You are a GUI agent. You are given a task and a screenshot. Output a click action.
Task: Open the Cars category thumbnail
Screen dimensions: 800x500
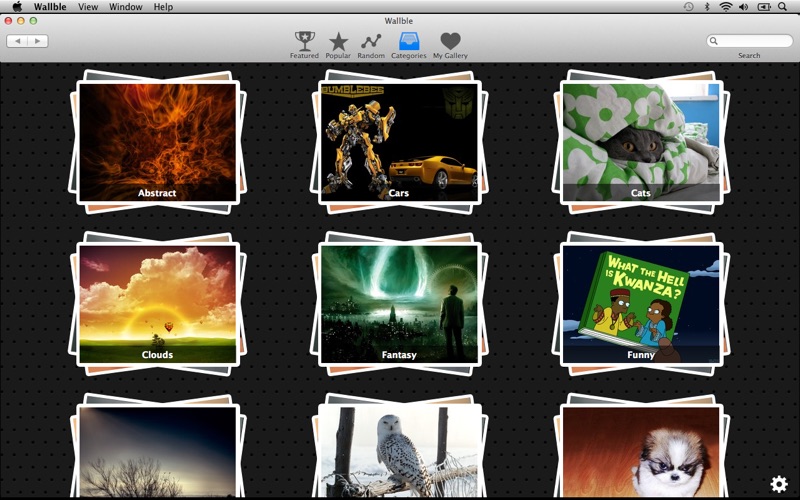point(399,141)
